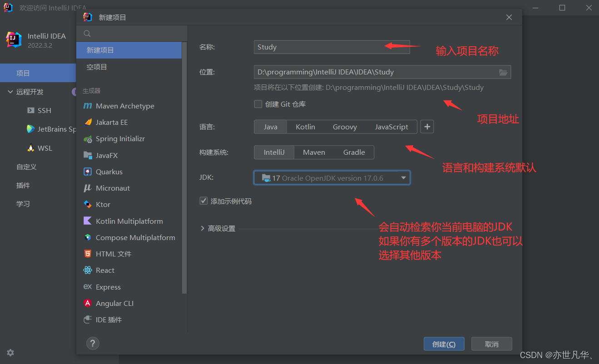This screenshot has width=599, height=364.
Task: Expand the advanced settings section
Action: coord(203,228)
